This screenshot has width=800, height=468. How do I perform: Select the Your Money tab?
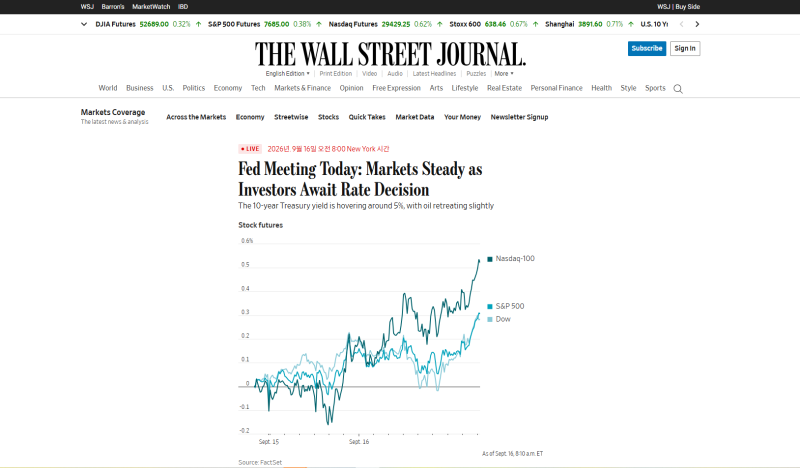[x=462, y=117]
